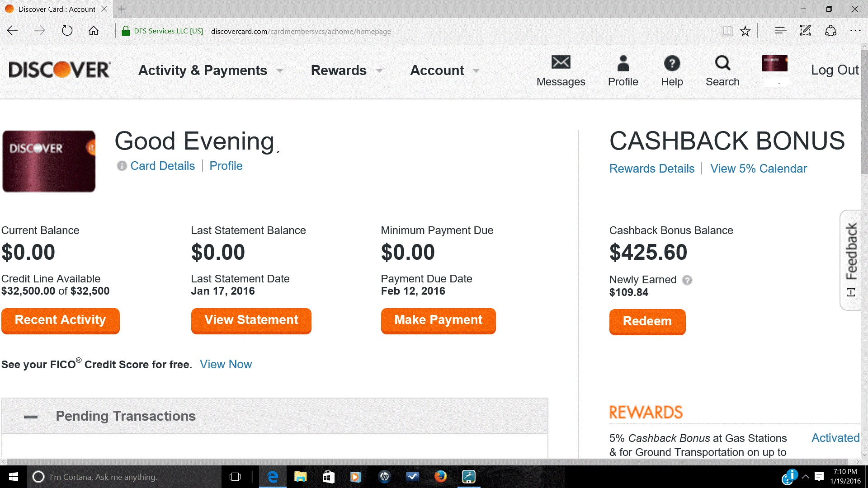Open Edge More actions ellipsis
Viewport: 868px width, 488px height.
(855, 31)
